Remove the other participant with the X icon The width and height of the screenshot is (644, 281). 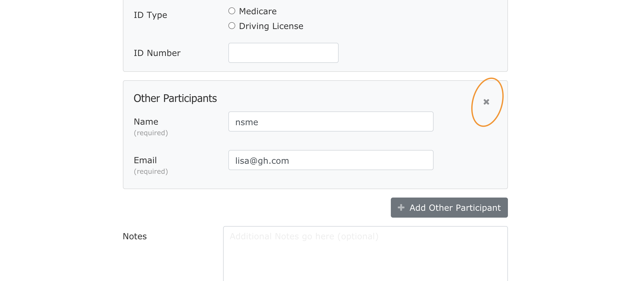[x=486, y=102]
